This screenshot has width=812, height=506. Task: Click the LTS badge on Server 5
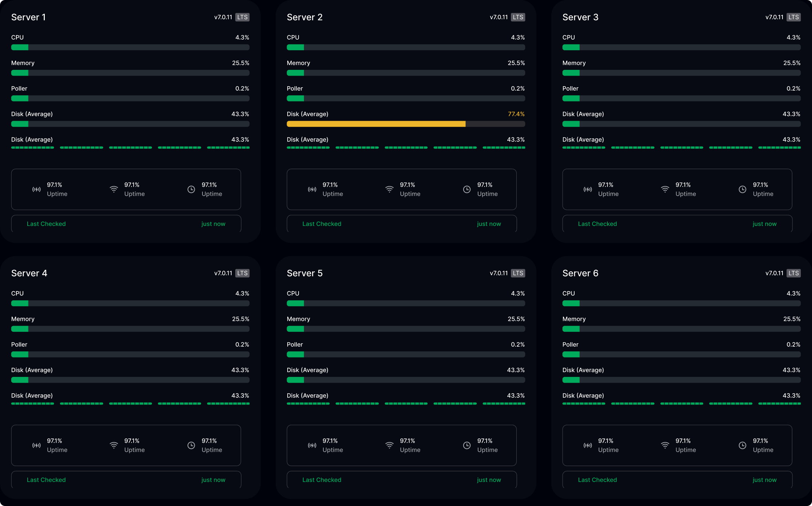(518, 273)
